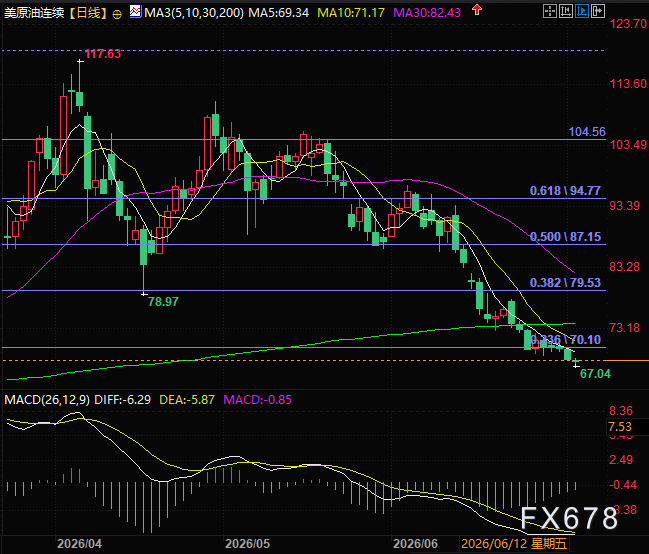Select the 0.618 \ 94.77 Fibonacci line label
Image resolution: width=649 pixels, height=554 pixels.
[565, 191]
